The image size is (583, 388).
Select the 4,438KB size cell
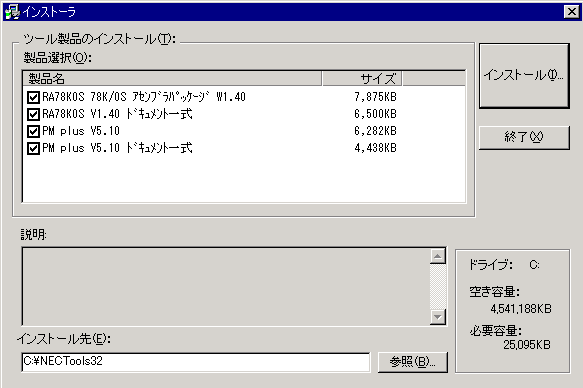(375, 148)
